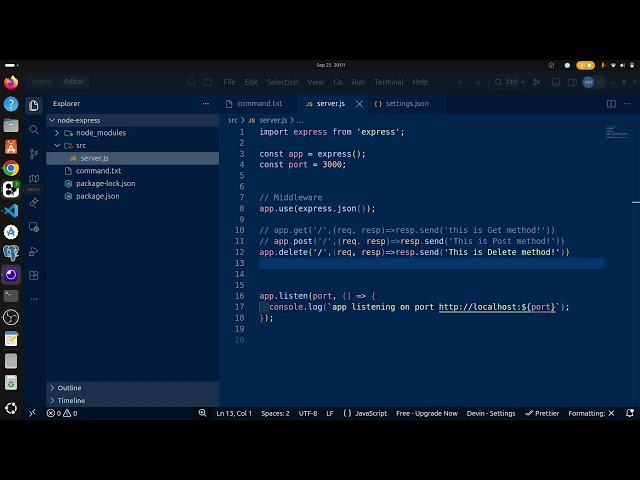Open the Help menu
The height and width of the screenshot is (480, 640).
tap(420, 82)
